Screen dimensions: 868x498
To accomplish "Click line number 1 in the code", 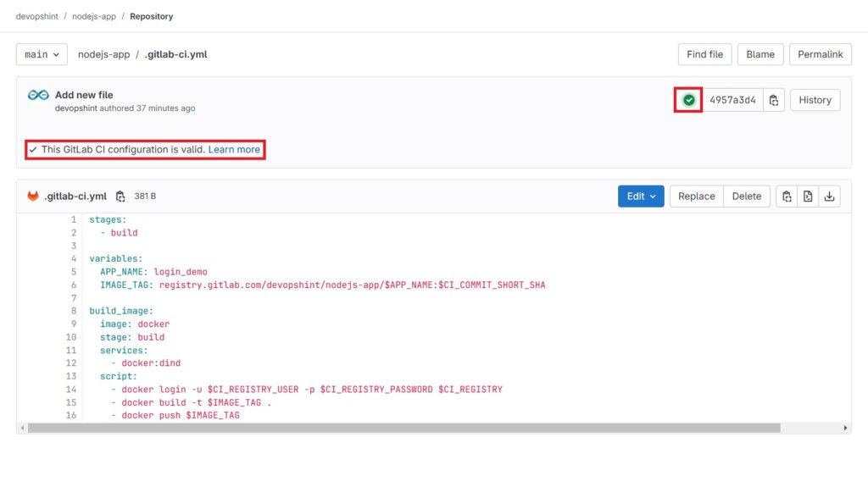I will [74, 219].
